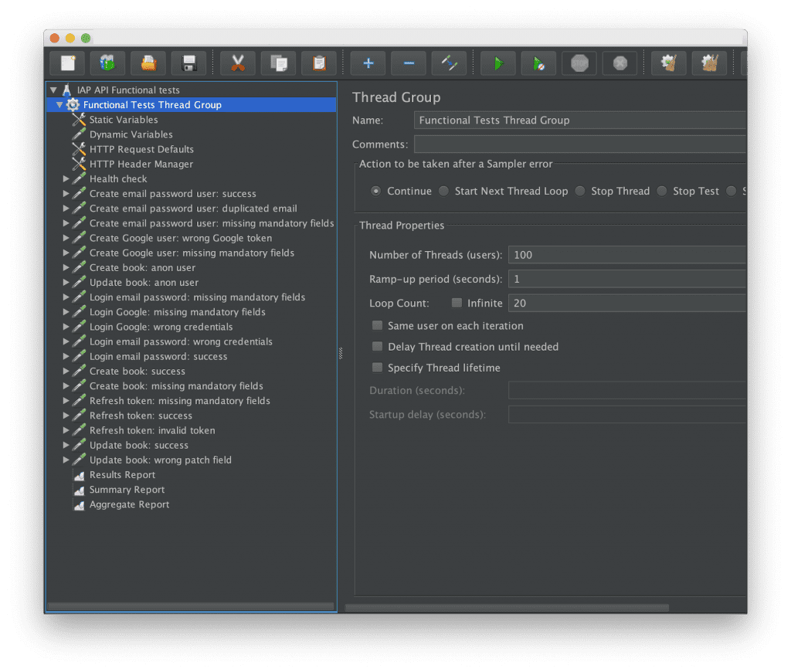Expand the Health check sampler

(66, 178)
